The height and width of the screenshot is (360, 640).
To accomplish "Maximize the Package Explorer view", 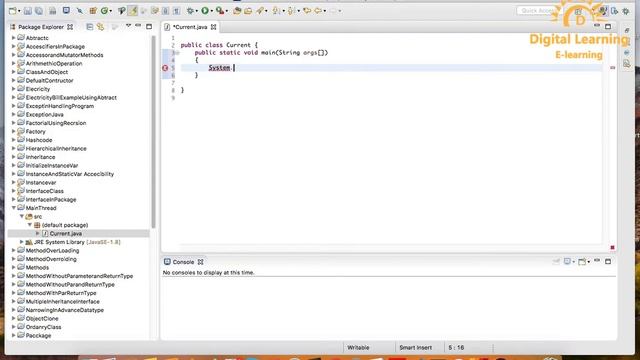I will tap(149, 27).
